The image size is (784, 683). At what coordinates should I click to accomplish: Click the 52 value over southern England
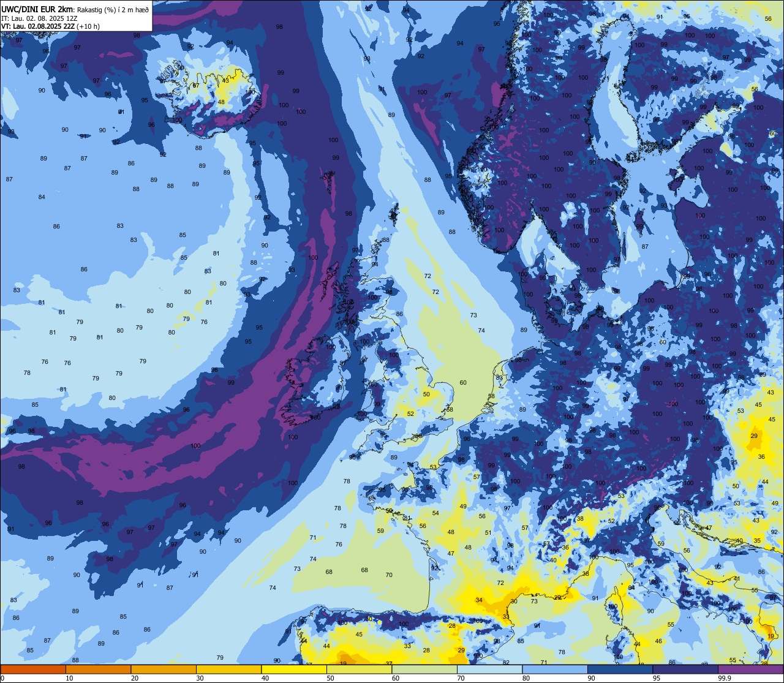[410, 413]
